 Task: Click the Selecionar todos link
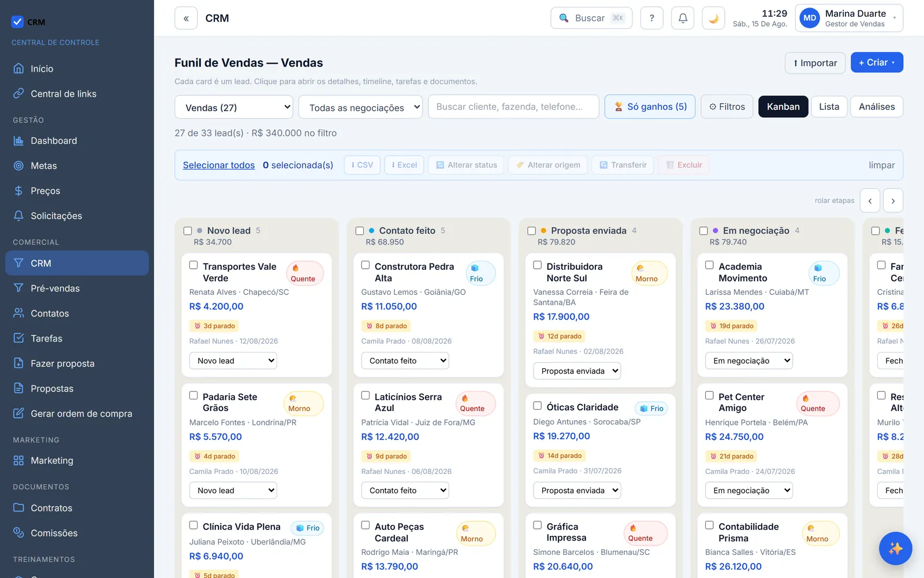219,165
